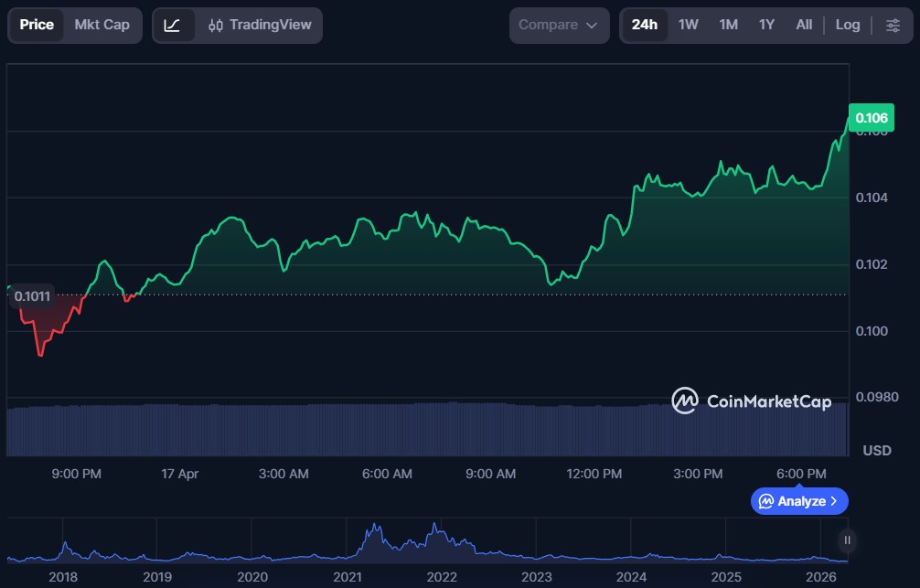Show the 1Y time range
Screen dimensions: 920x588
pos(766,25)
